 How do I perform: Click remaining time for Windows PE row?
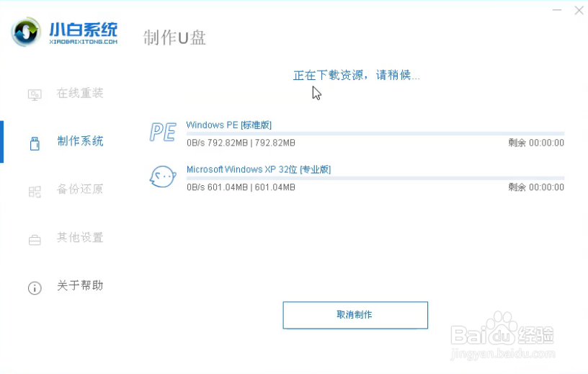536,143
